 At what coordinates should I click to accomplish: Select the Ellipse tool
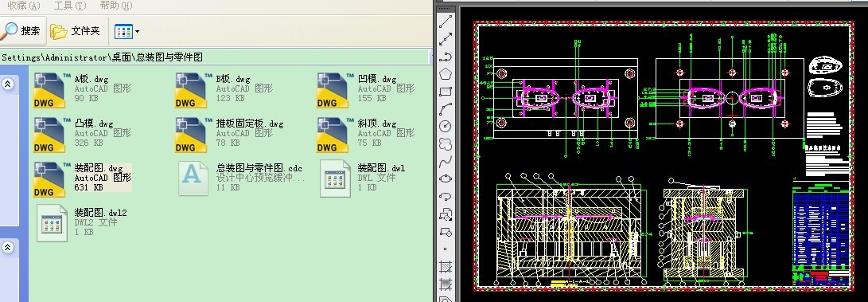445,179
